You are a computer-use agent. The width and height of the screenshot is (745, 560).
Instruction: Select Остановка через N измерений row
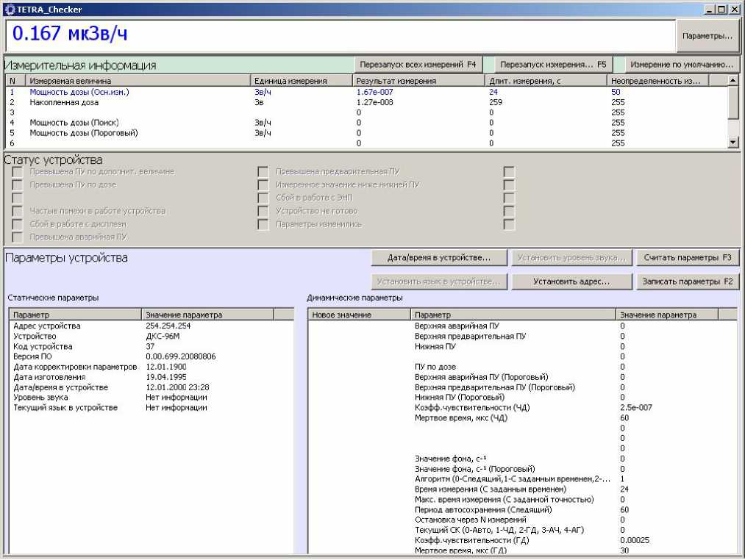521,520
